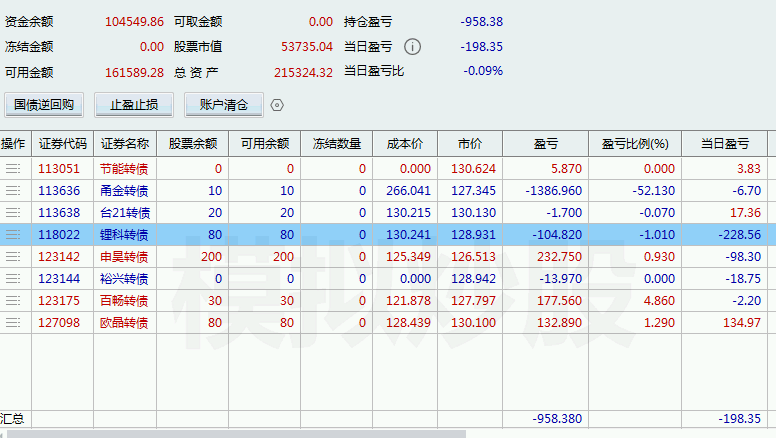Sort by the 证券代码 column header
776x438 pixels.
[x=62, y=144]
